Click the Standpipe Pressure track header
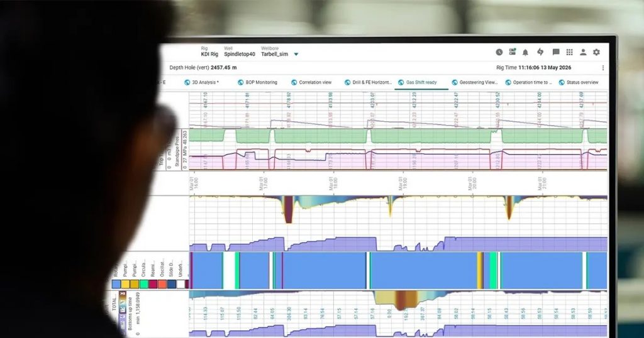Image resolution: width=644 pixels, height=338 pixels. point(177,151)
